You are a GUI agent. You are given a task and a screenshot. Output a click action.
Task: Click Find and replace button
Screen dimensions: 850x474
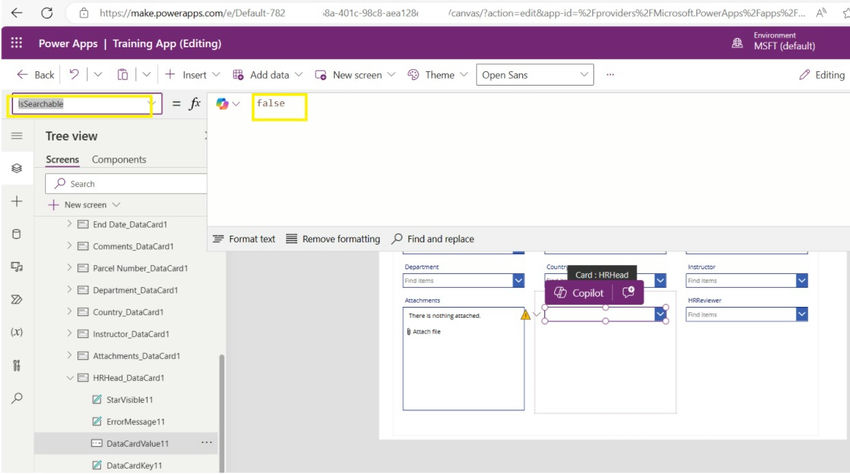pos(433,239)
